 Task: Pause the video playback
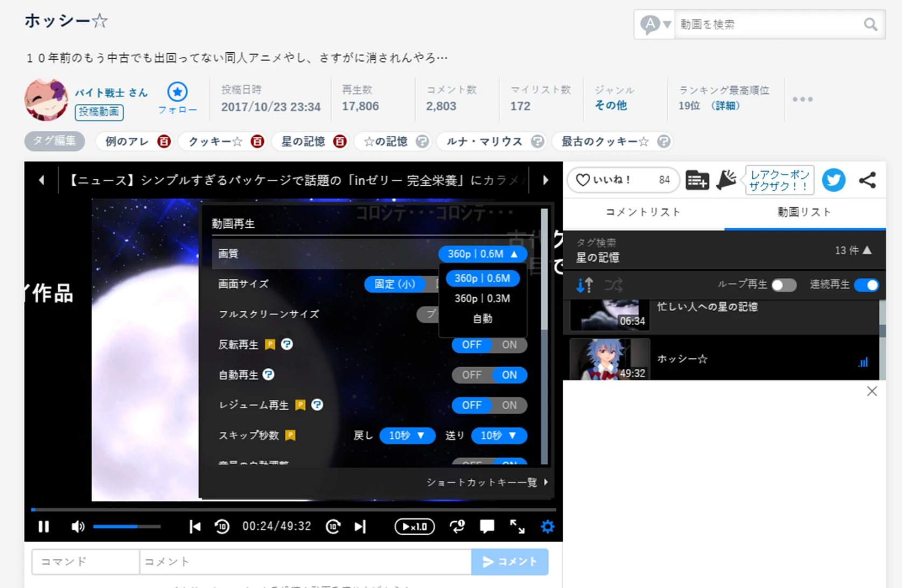tap(44, 526)
